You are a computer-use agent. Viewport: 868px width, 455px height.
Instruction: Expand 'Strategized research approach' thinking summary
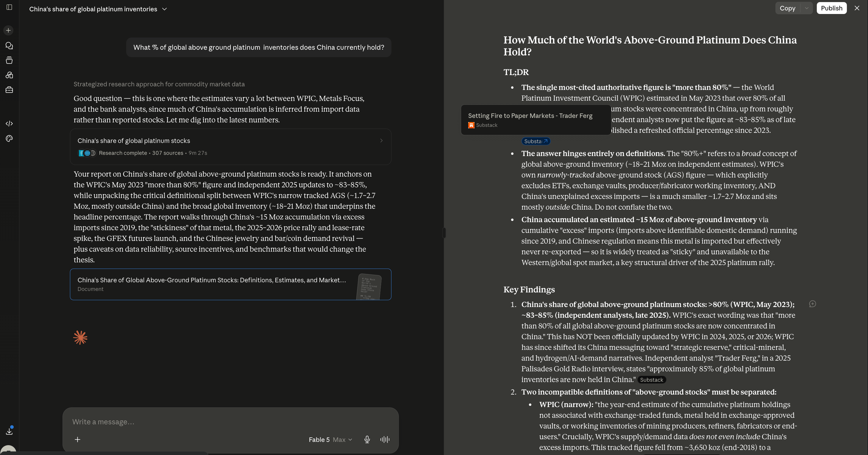click(x=159, y=84)
